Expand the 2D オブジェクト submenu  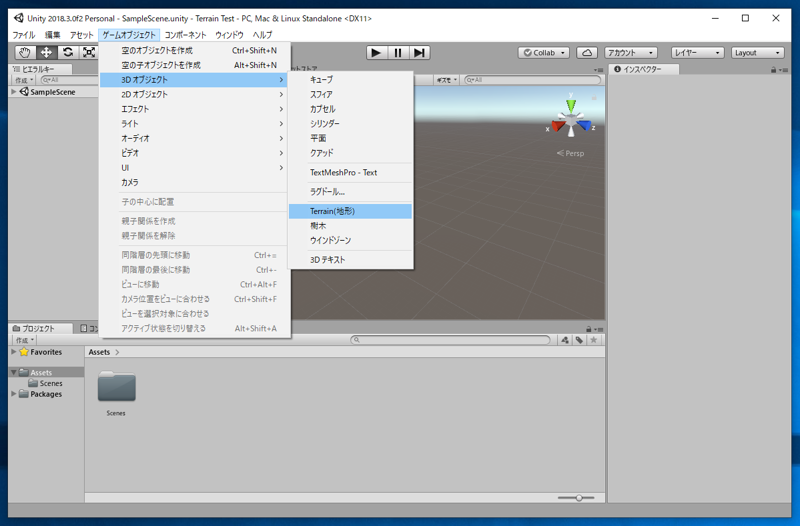click(x=195, y=94)
